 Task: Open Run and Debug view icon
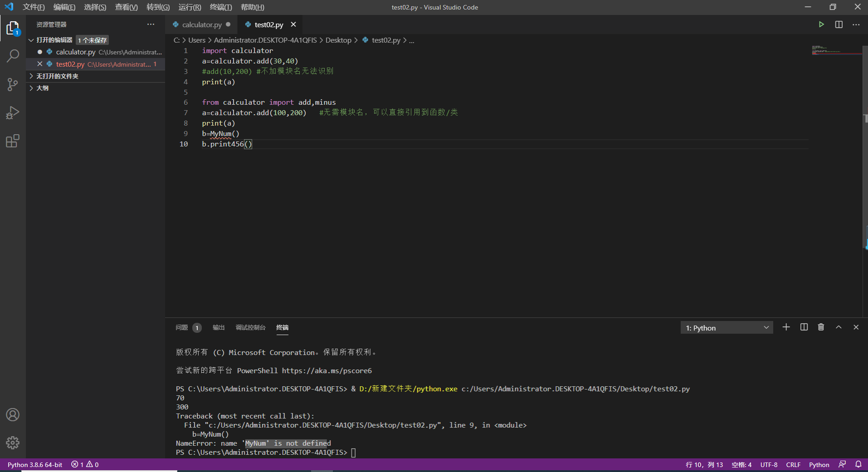13,112
